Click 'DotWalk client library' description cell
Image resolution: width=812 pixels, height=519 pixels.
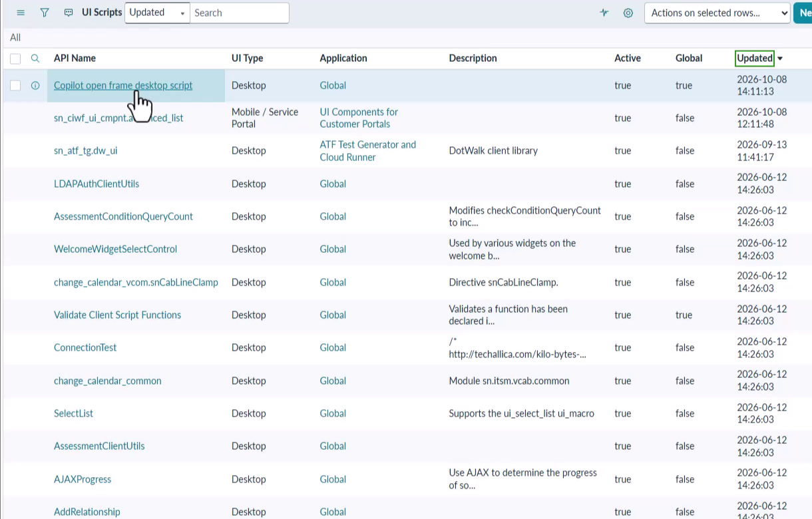(493, 150)
